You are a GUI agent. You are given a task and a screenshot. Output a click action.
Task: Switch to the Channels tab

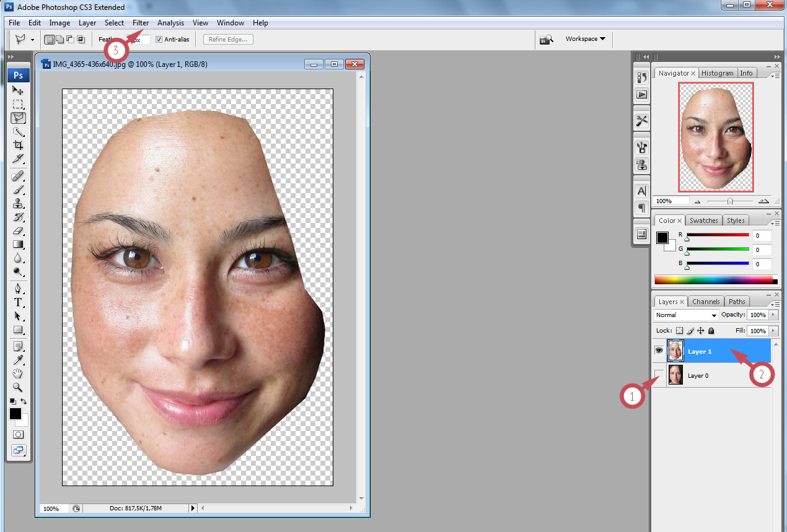706,302
